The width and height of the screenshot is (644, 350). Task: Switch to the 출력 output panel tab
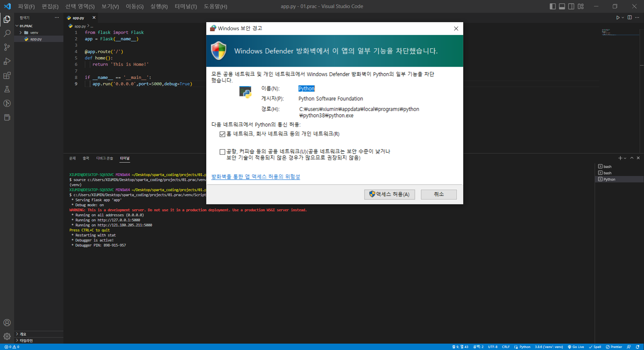(86, 158)
